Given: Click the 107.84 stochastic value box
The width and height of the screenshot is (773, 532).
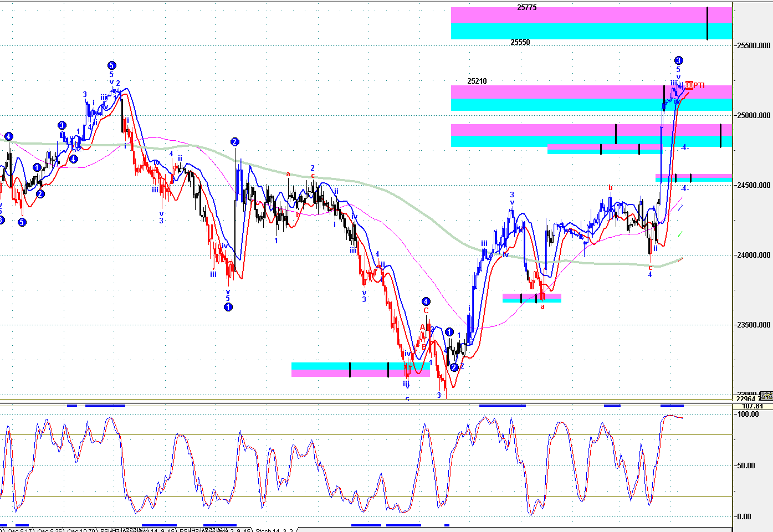Looking at the screenshot, I should click(752, 406).
